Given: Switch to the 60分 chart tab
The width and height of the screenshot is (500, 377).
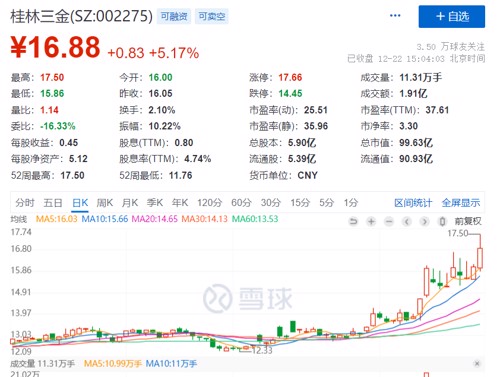Looking at the screenshot, I should click(241, 203).
